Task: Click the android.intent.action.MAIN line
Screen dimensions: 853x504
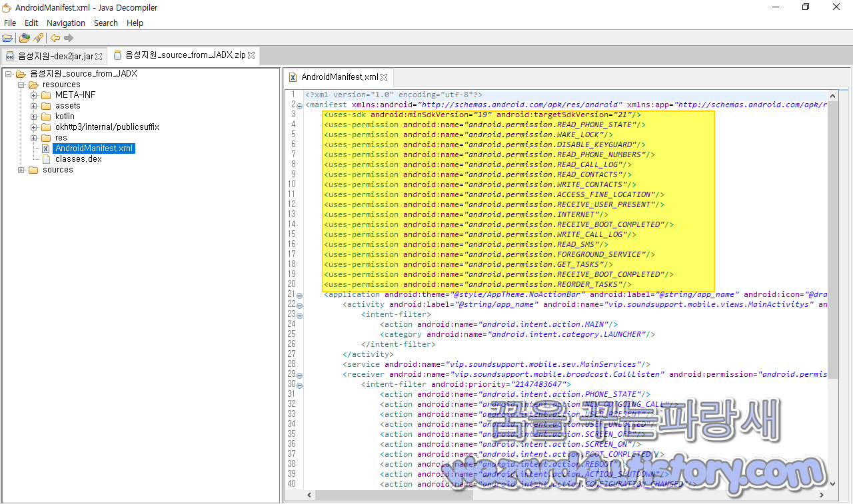Action: pyautogui.click(x=498, y=324)
